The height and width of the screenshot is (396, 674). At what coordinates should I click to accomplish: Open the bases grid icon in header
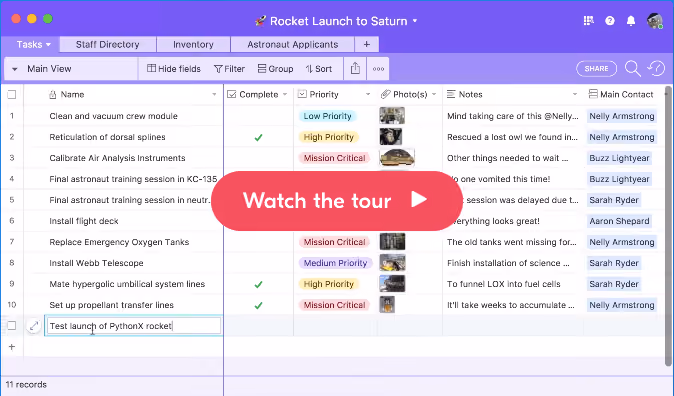coord(588,20)
